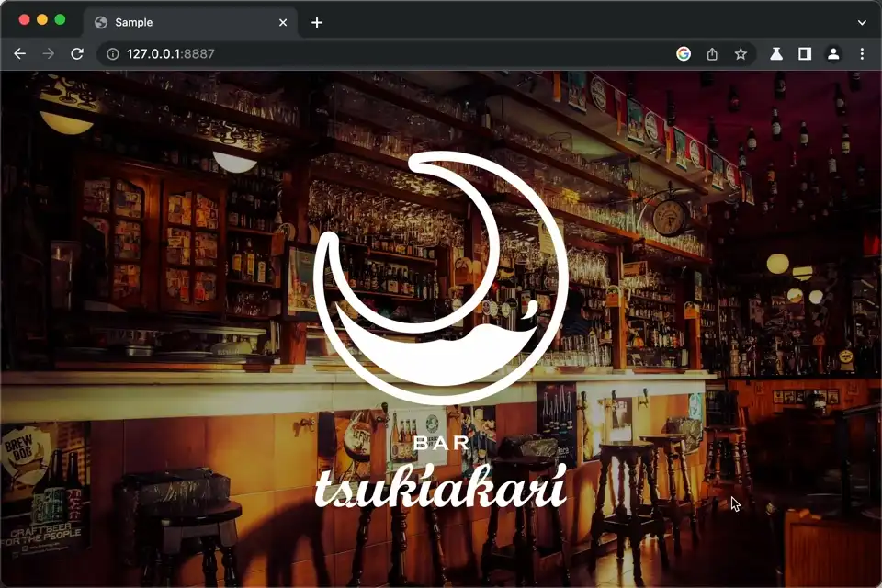
Task: Select the Sample tab
Action: pyautogui.click(x=191, y=22)
